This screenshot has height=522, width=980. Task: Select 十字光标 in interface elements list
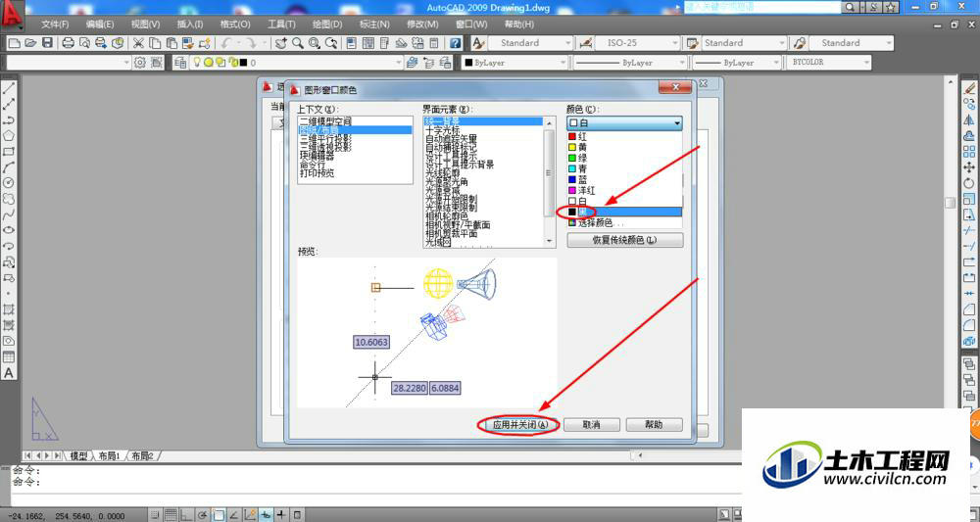(483, 130)
